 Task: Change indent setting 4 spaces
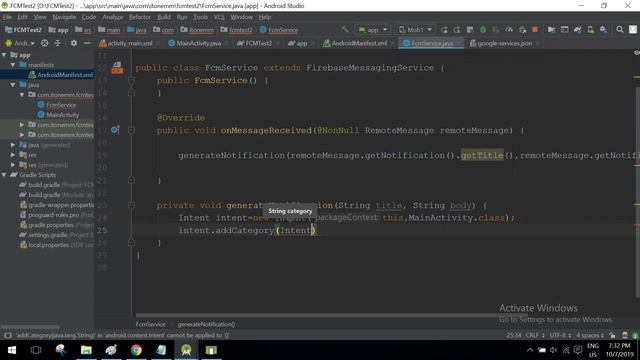pyautogui.click(x=590, y=335)
